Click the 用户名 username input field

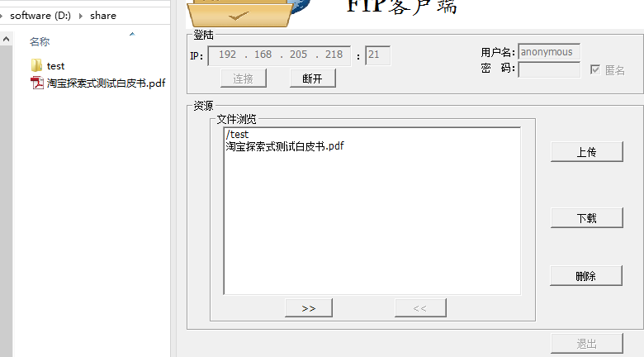[549, 52]
